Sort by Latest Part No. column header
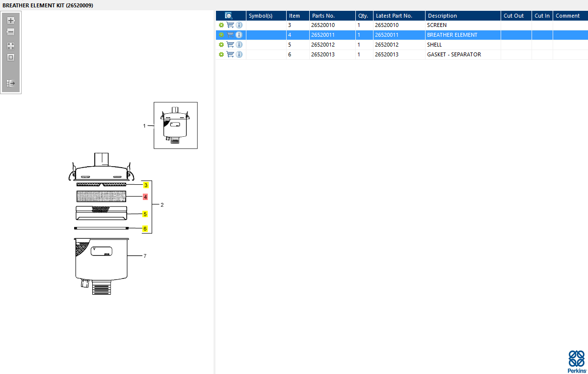Screen dimensions: 588x374 [x=399, y=16]
